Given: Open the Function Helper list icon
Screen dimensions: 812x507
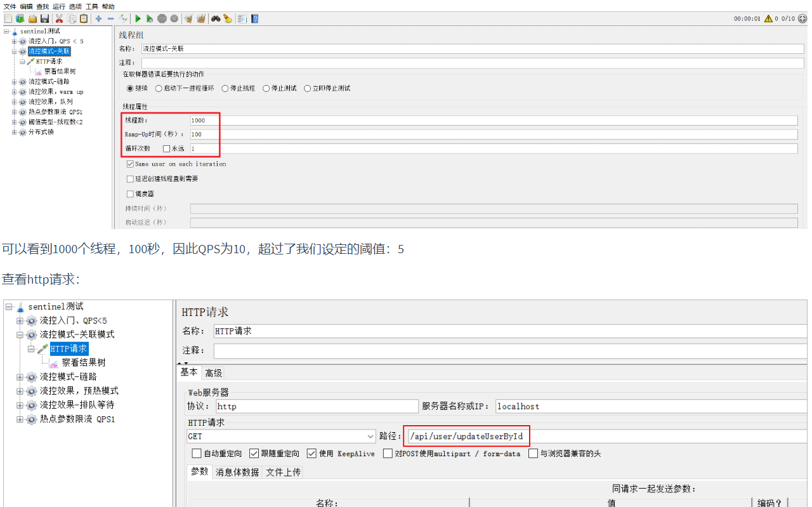Looking at the screenshot, I should click(x=242, y=18).
